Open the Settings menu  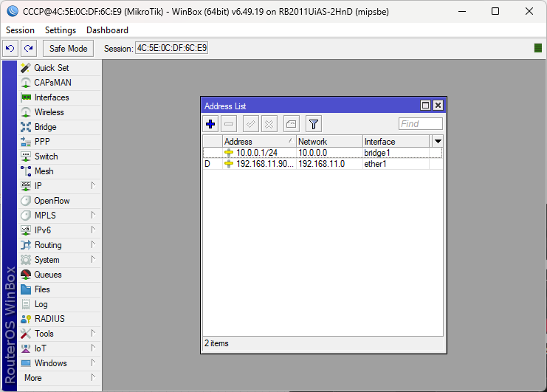click(x=61, y=30)
